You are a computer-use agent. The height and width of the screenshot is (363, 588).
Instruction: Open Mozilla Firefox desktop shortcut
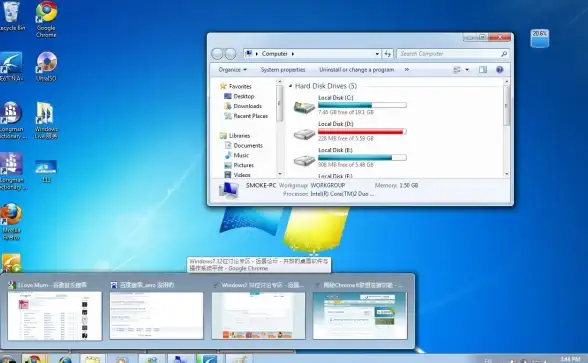click(x=11, y=221)
